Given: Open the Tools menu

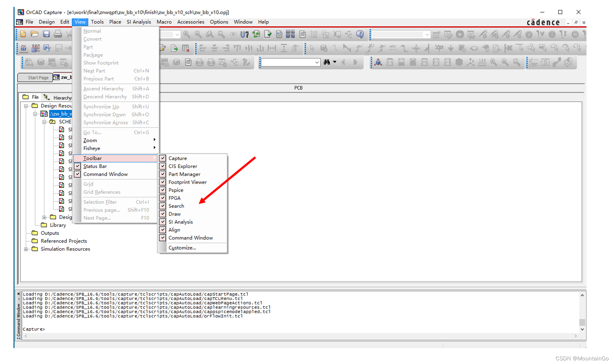Looking at the screenshot, I should pos(97,22).
